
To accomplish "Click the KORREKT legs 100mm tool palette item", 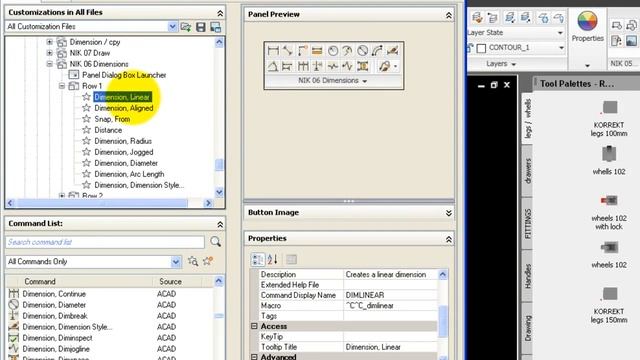I will click(x=609, y=118).
